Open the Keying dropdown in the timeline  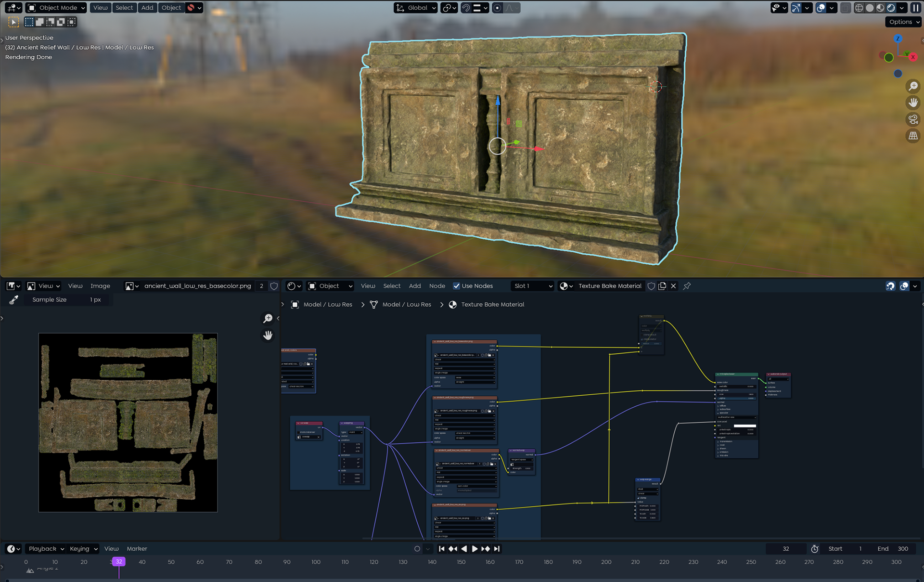84,549
